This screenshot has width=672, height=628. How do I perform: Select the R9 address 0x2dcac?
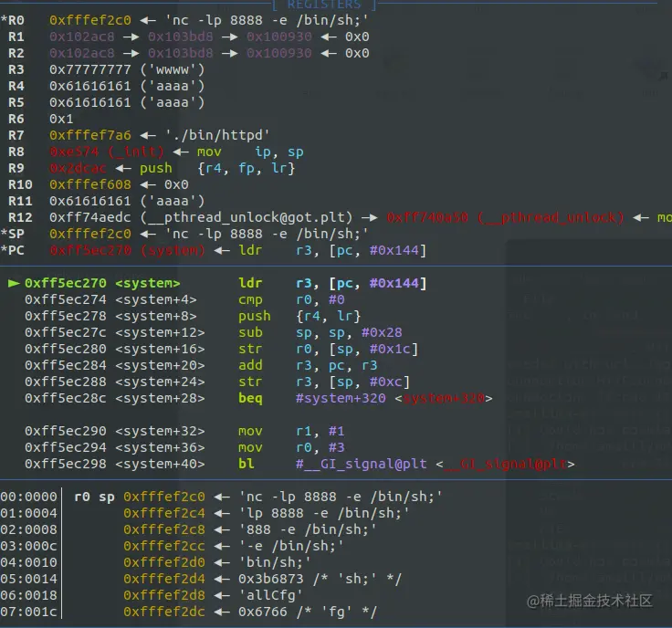point(78,168)
